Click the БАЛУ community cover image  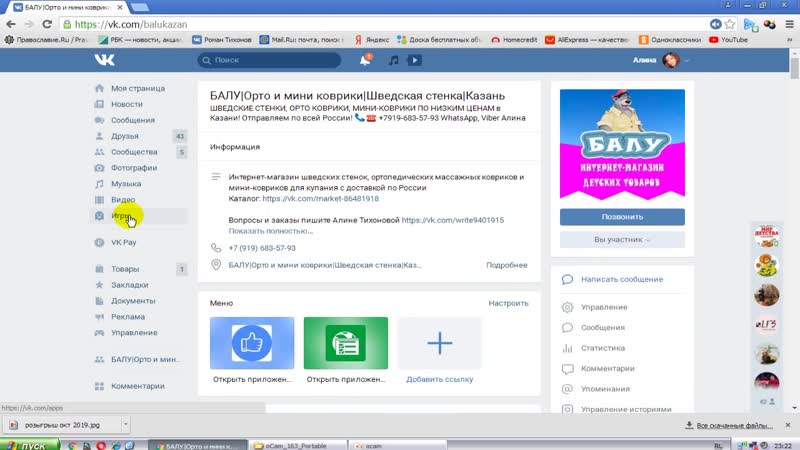point(622,144)
